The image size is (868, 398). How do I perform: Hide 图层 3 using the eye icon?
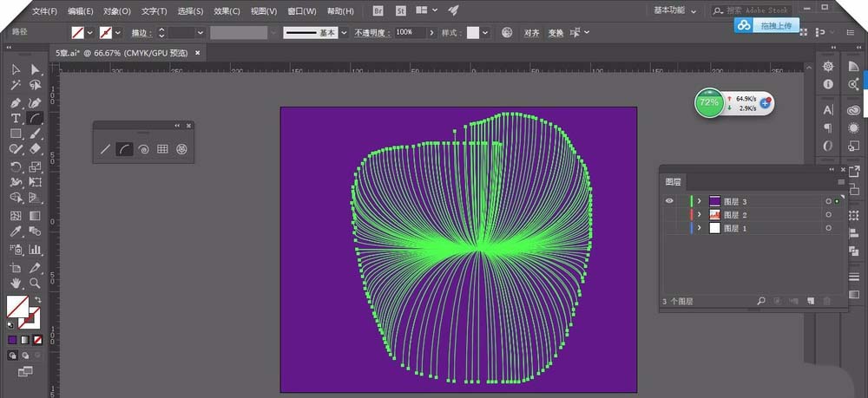pos(669,201)
